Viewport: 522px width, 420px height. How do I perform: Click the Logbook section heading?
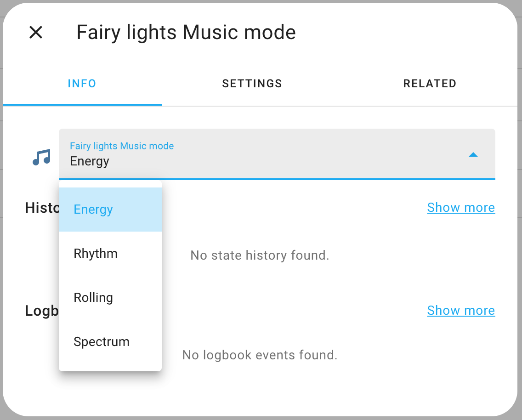[41, 311]
